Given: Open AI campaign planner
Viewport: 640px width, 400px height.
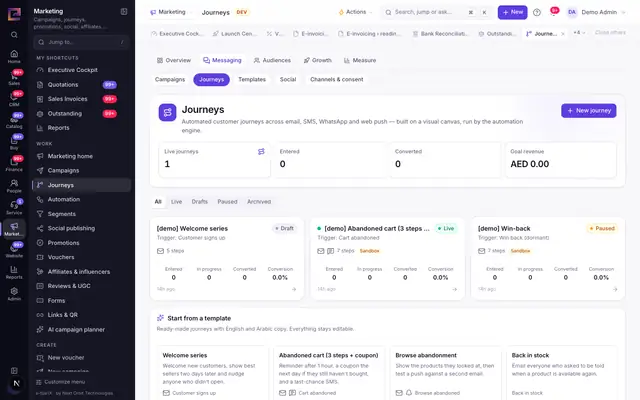Looking at the screenshot, I should pyautogui.click(x=82, y=329).
